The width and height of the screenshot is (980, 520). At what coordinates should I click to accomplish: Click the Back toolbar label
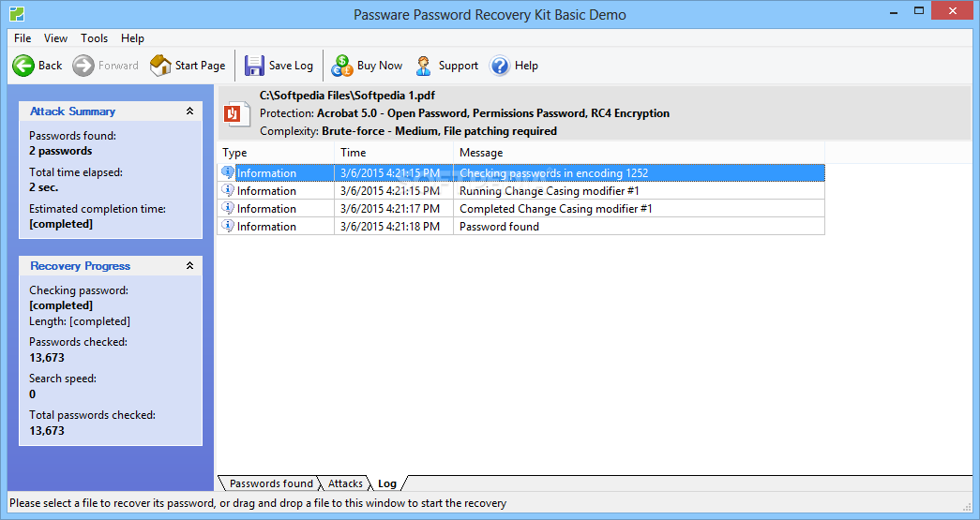[x=50, y=66]
